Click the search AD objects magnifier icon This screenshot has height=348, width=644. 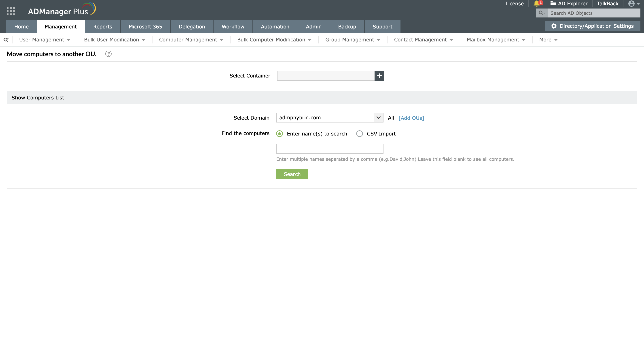point(542,13)
